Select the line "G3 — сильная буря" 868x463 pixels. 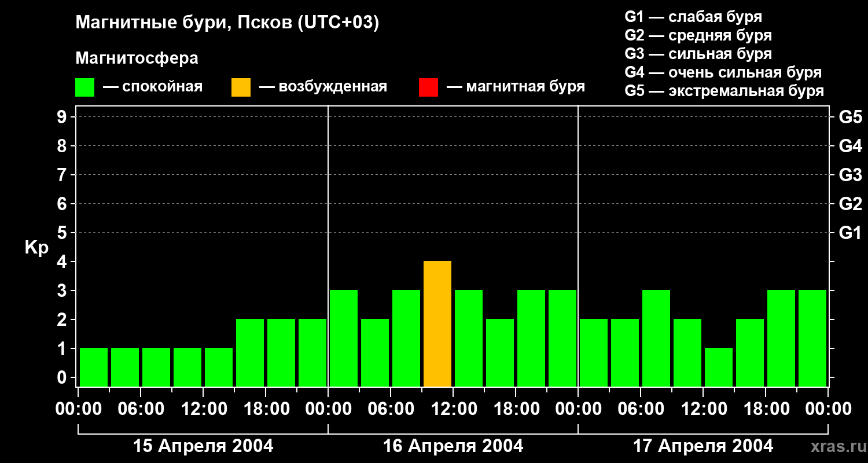click(x=698, y=54)
